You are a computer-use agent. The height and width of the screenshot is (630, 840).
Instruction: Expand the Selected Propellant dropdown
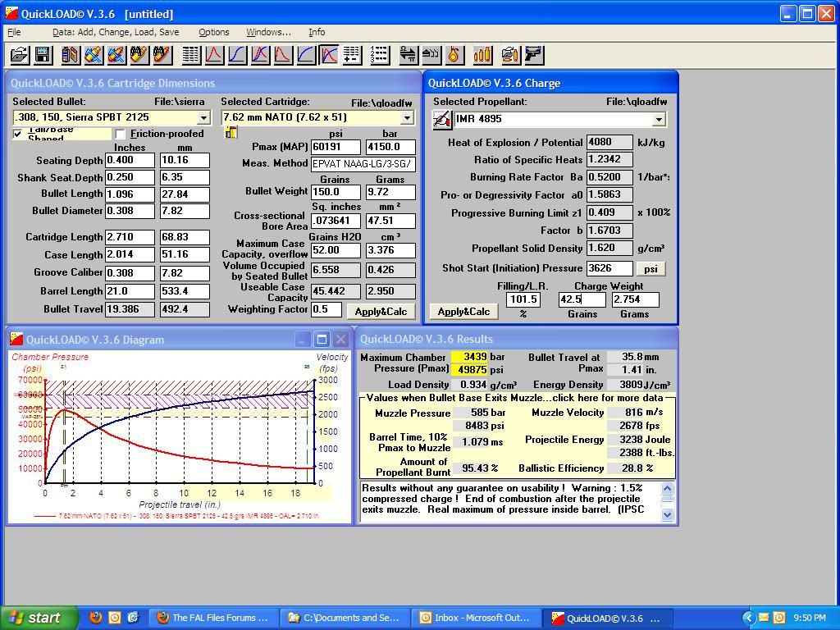tap(659, 120)
